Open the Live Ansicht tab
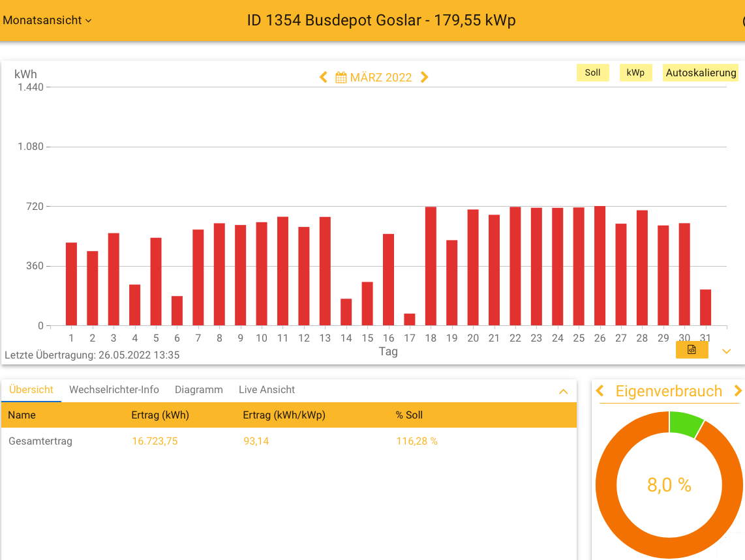This screenshot has width=745, height=560. tap(267, 390)
